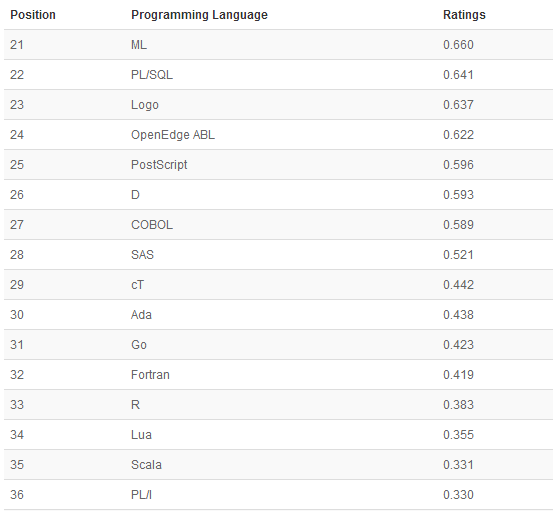
Task: Select PostScript language cell
Action: click(159, 165)
